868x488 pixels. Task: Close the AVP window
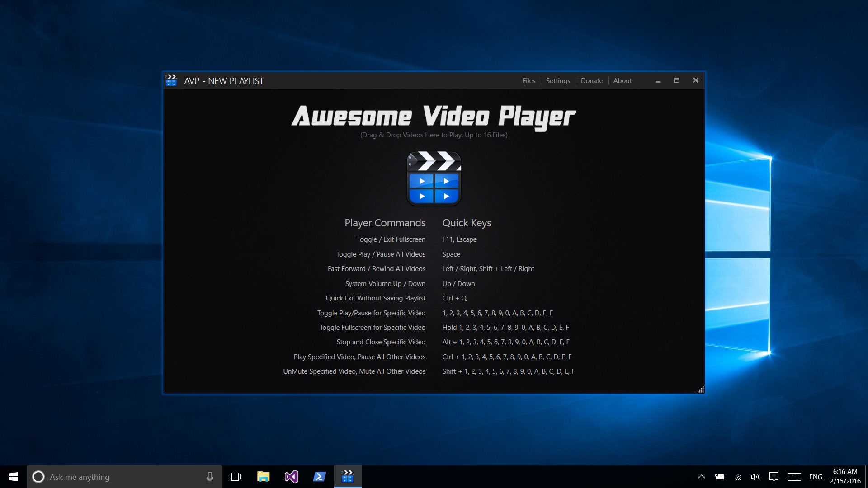pyautogui.click(x=696, y=80)
